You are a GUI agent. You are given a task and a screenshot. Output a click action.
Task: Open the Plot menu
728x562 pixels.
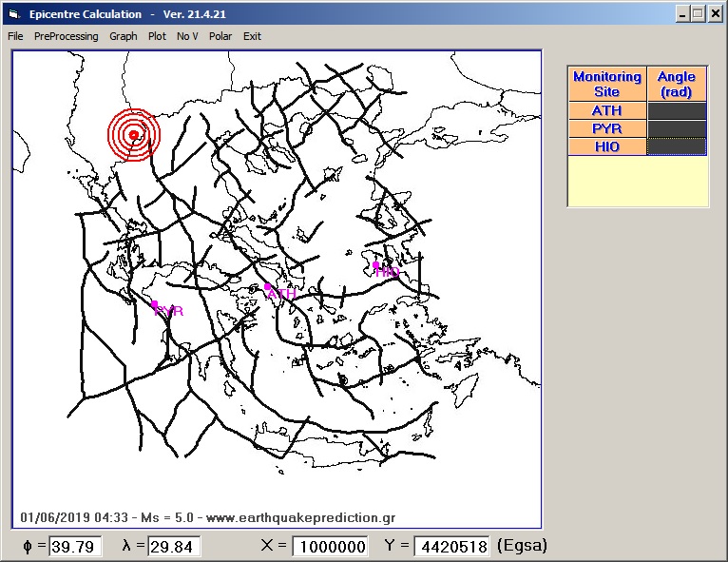pos(157,36)
